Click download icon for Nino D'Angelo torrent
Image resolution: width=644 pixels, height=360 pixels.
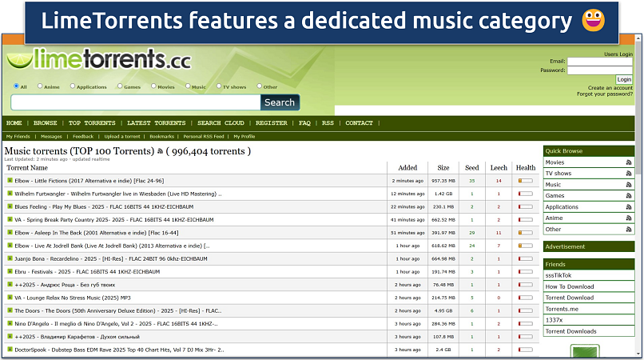coord(10,323)
